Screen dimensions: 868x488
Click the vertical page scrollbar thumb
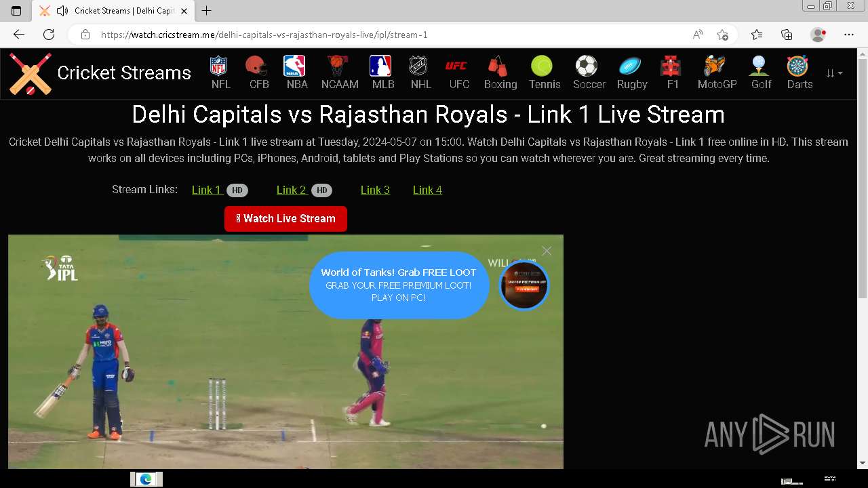(x=863, y=178)
